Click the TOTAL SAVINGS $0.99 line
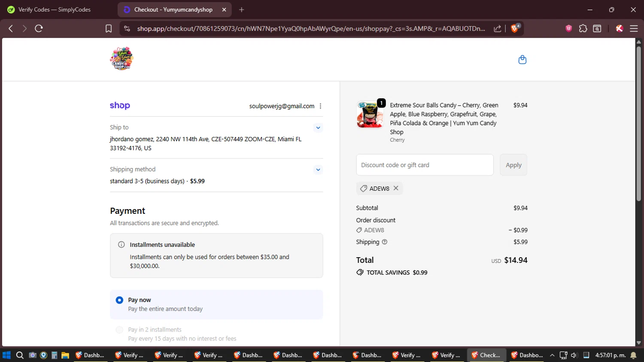 pyautogui.click(x=392, y=273)
